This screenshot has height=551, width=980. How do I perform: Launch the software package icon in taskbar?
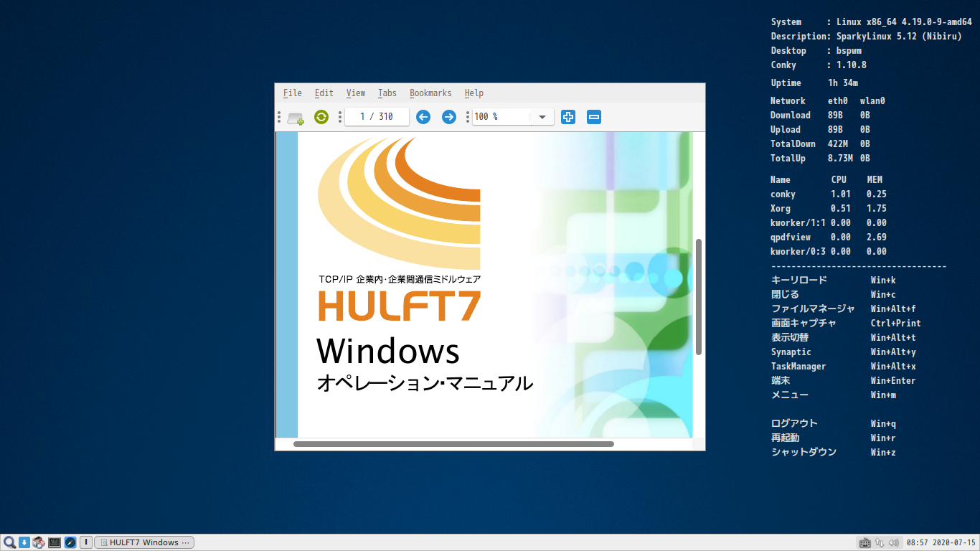tap(39, 542)
